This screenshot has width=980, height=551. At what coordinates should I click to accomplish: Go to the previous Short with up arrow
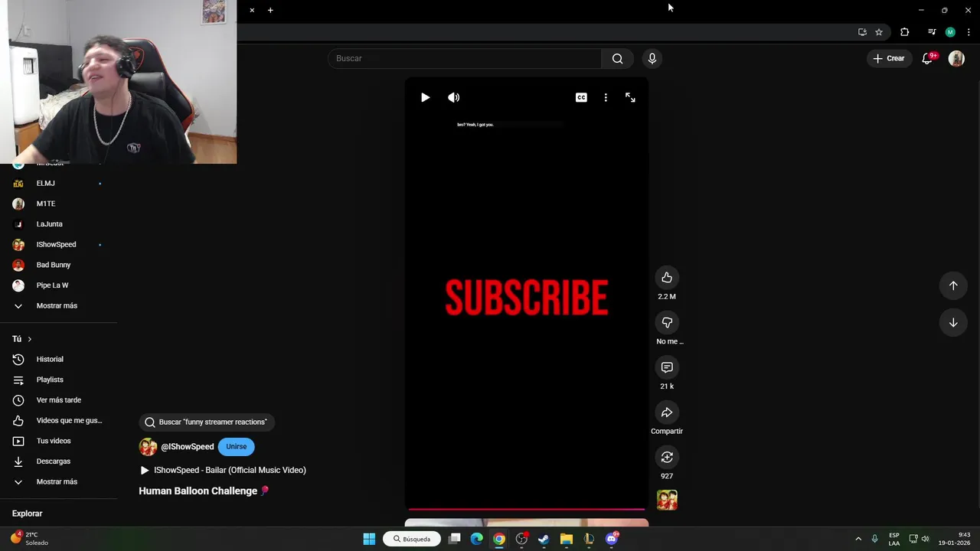tap(953, 285)
